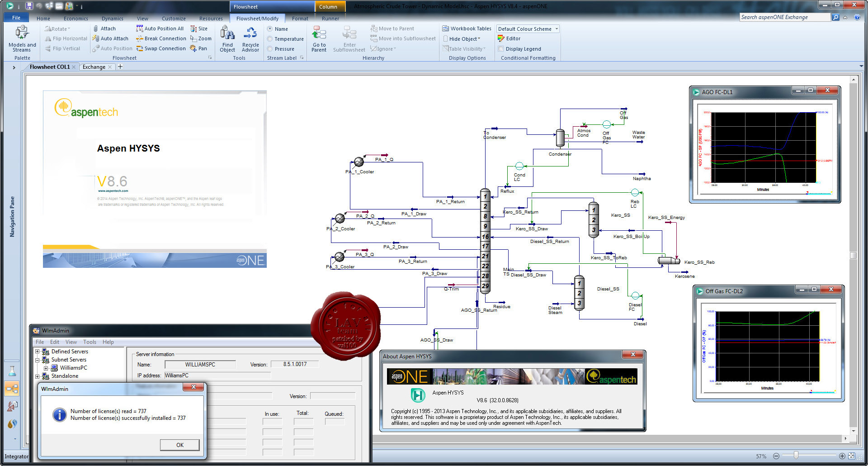The height and width of the screenshot is (466, 868).
Task: Select the Pan tool
Action: [x=198, y=48]
